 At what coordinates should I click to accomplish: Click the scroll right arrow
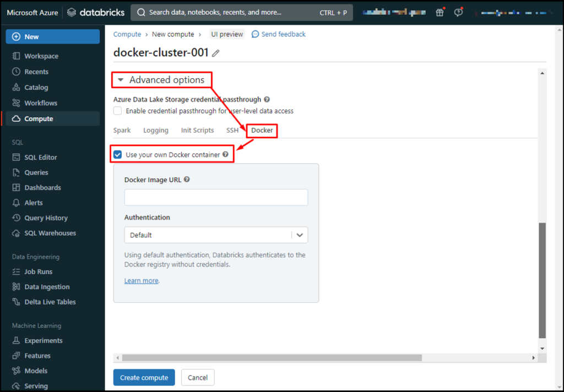[533, 358]
